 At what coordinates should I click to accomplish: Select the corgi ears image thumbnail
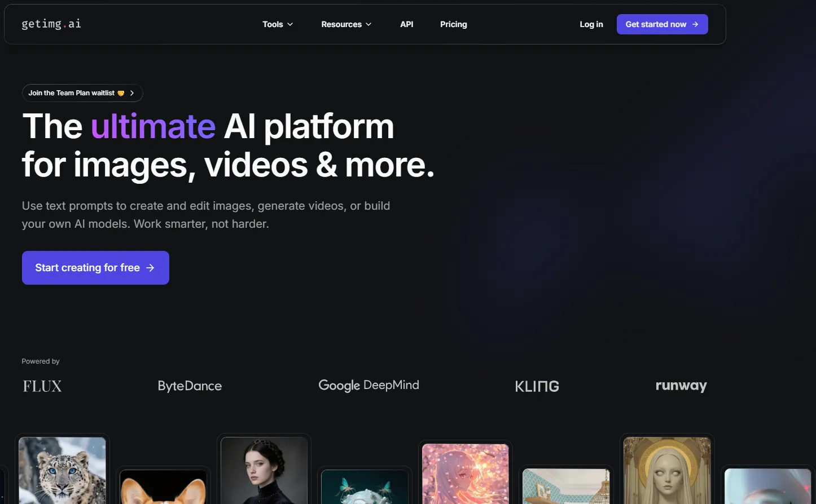click(163, 487)
